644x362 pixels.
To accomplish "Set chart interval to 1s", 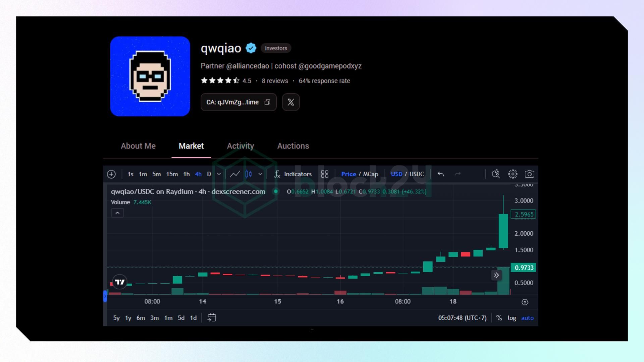I will click(130, 174).
